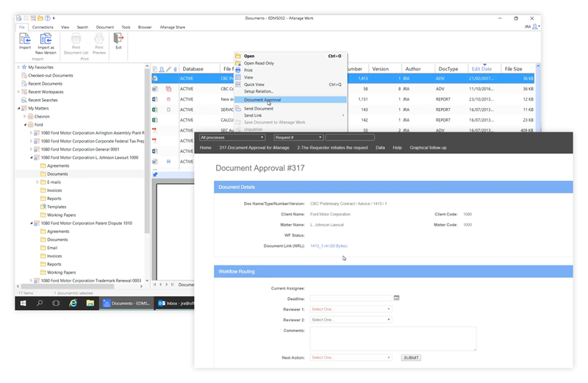The height and width of the screenshot is (383, 588).
Task: Open File Explorer from the taskbar
Action: tap(90, 303)
